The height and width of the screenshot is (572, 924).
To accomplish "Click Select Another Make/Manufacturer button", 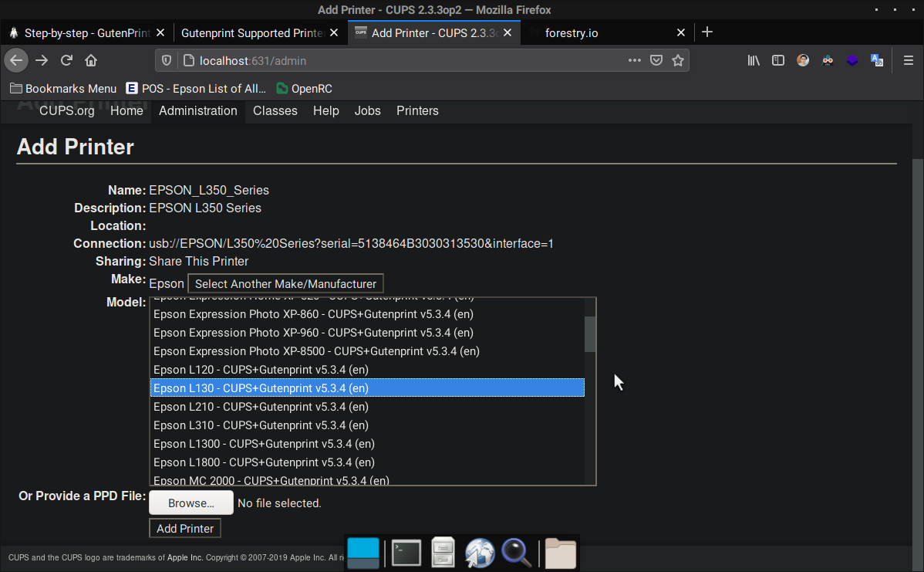I will (x=285, y=283).
